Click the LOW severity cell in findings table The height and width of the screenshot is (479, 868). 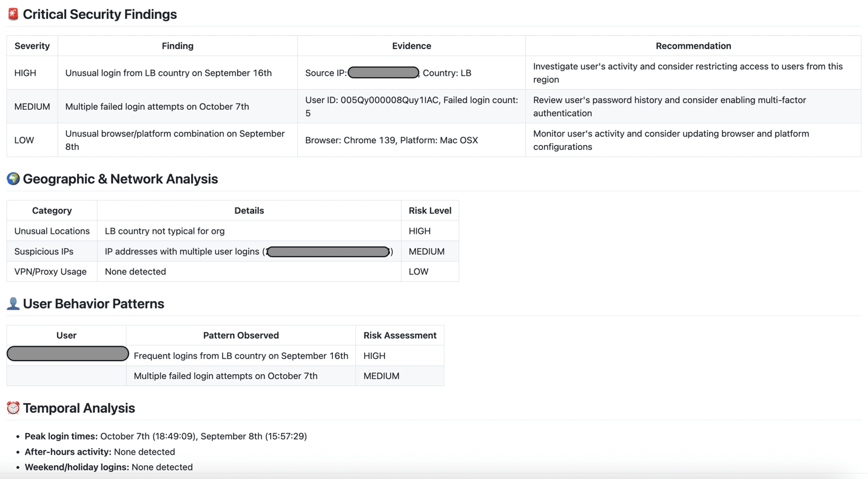[24, 140]
